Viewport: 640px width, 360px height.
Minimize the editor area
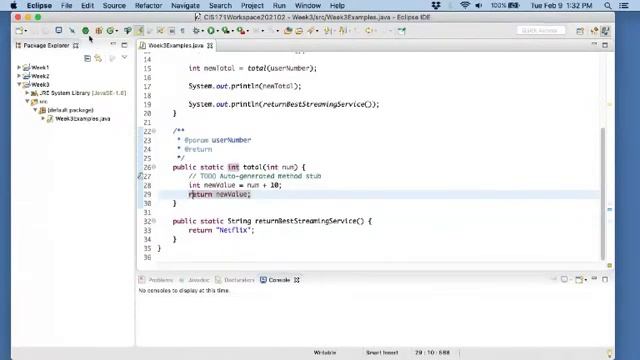(x=594, y=44)
